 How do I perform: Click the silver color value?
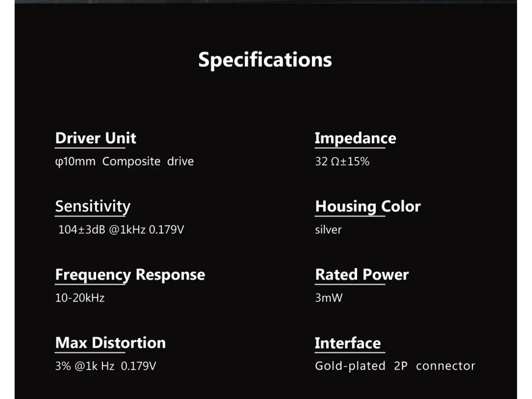tap(328, 230)
